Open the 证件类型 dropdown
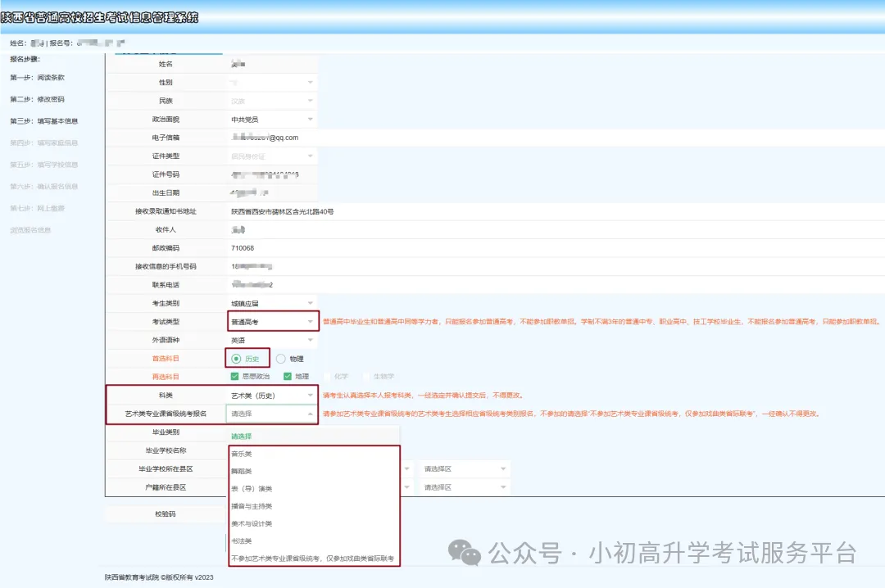 click(x=272, y=156)
